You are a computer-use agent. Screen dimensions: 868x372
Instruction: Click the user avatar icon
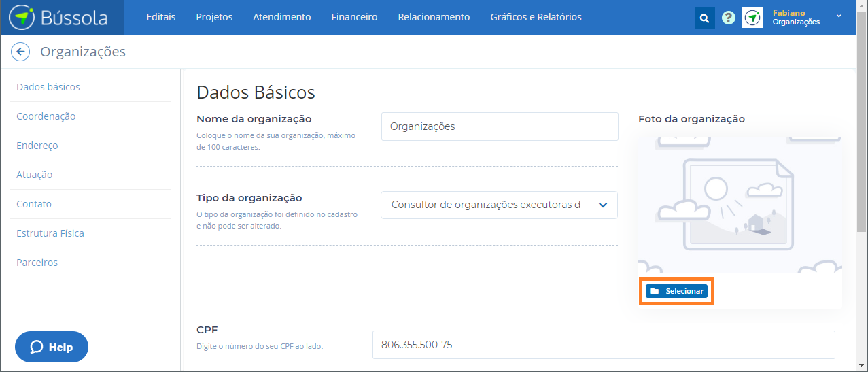[752, 18]
